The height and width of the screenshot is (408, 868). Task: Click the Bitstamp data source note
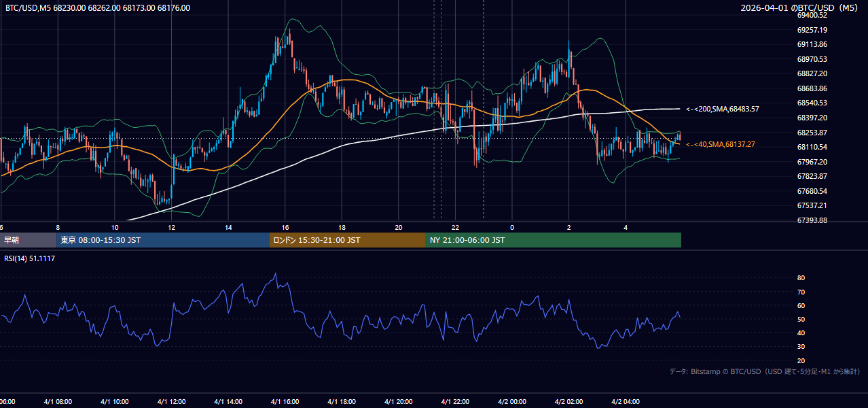765,371
